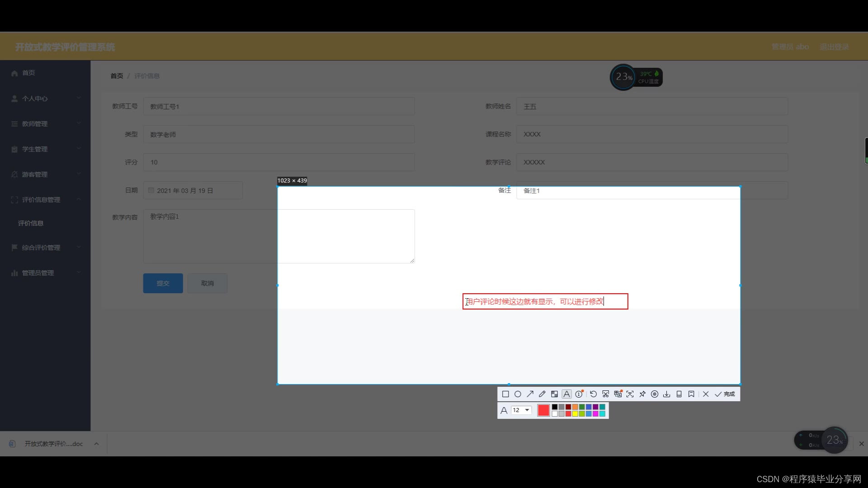Image resolution: width=868 pixels, height=488 pixels.
Task: Select the rectangle annotation tool
Action: 505,394
